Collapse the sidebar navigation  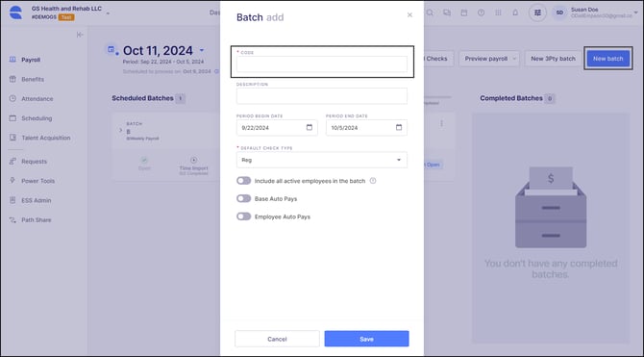(80, 35)
